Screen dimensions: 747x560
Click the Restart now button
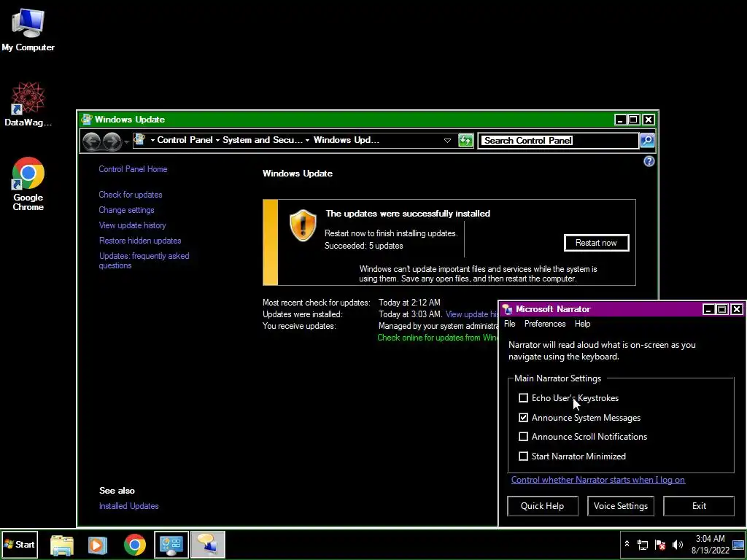(x=596, y=243)
